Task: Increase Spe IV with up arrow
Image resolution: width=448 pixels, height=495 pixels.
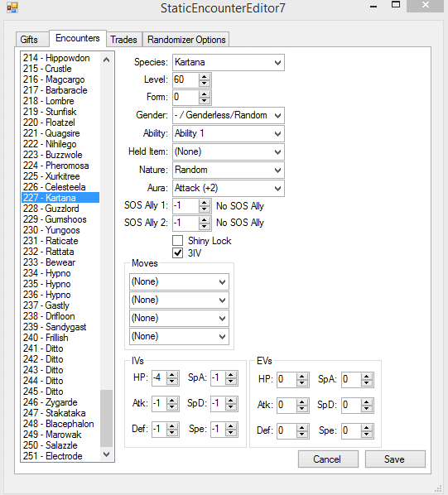Action: click(231, 426)
